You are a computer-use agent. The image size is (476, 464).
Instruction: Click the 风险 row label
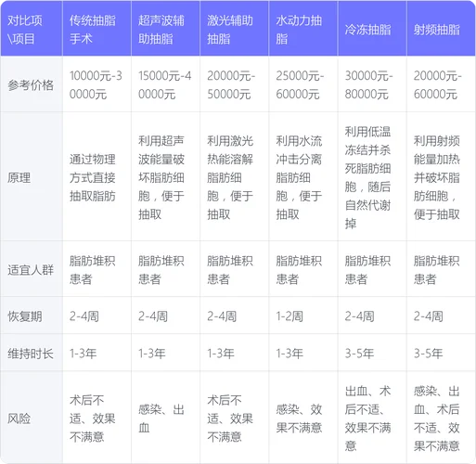32,418
